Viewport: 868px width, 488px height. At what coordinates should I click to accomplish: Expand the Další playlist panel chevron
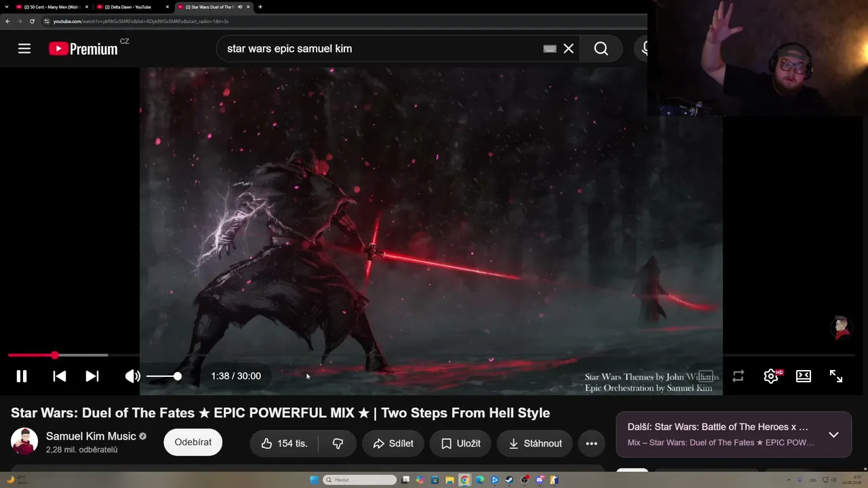click(x=833, y=434)
